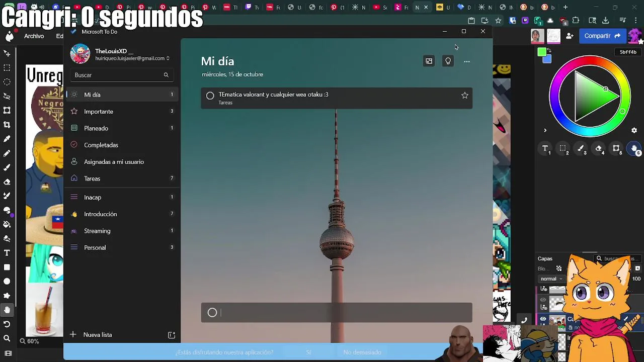
Task: Select the eraser tool in left paint toolbar
Action: pos(7,182)
